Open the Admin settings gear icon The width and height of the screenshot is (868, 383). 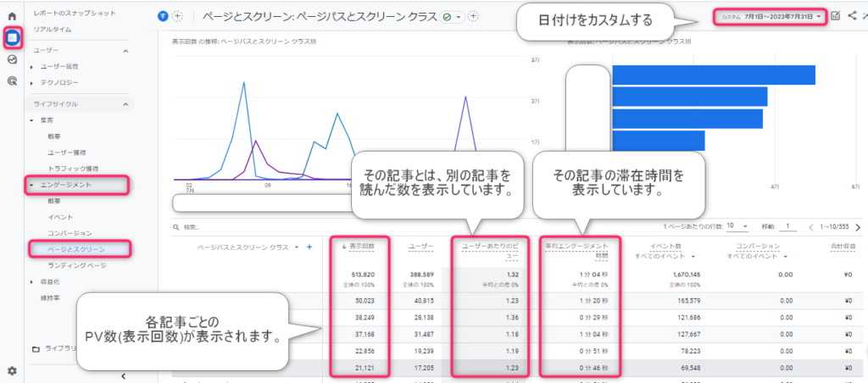click(12, 370)
